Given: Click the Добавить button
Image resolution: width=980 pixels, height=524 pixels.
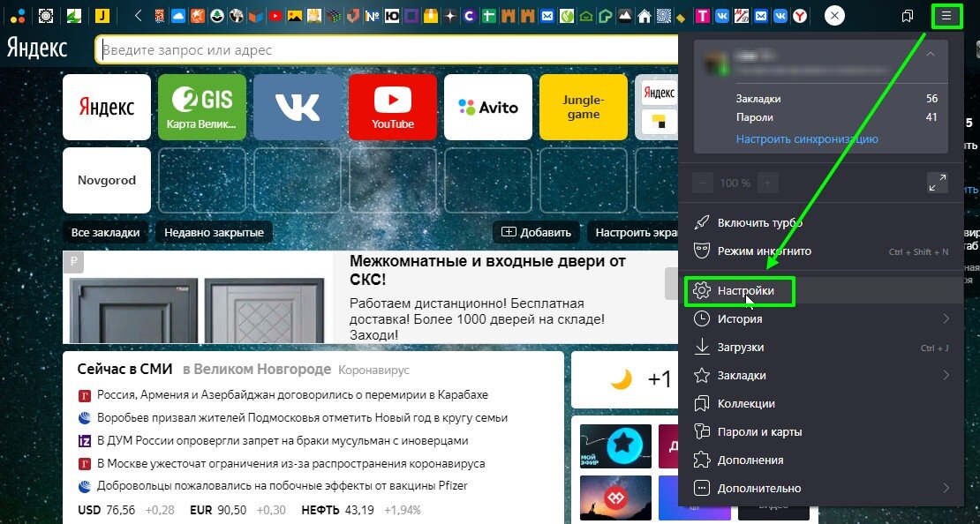Looking at the screenshot, I should pyautogui.click(x=536, y=233).
